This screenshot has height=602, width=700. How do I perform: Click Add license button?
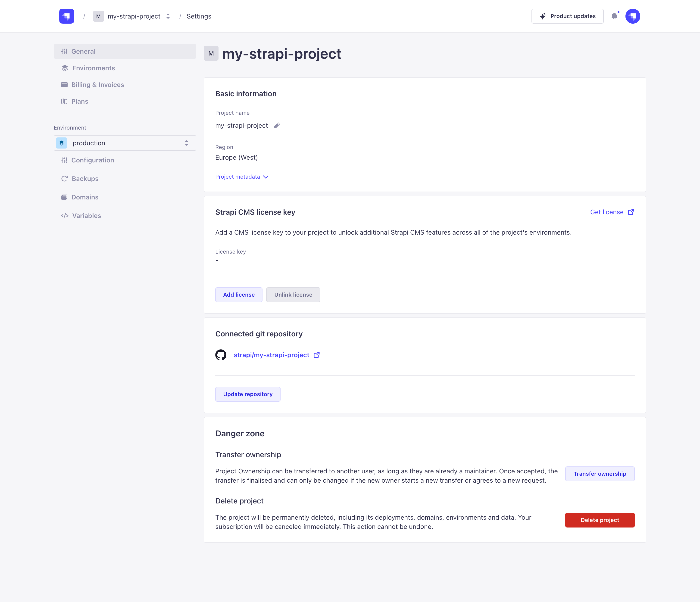tap(239, 295)
